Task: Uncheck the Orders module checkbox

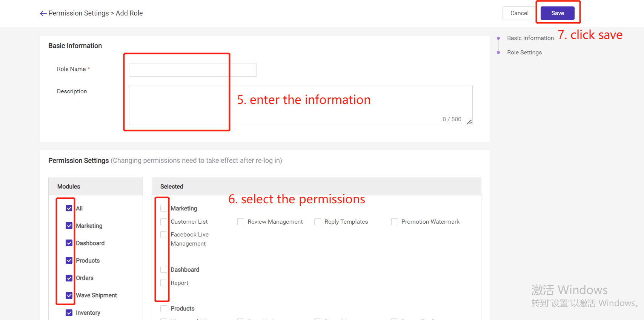Action: click(x=69, y=278)
